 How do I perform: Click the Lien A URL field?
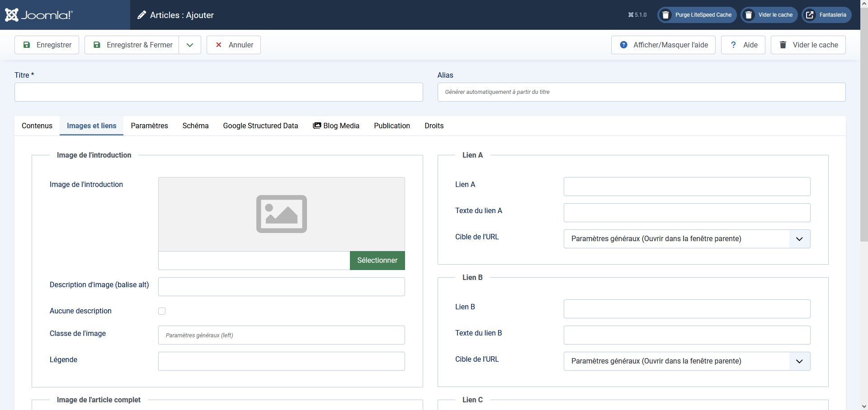[687, 186]
